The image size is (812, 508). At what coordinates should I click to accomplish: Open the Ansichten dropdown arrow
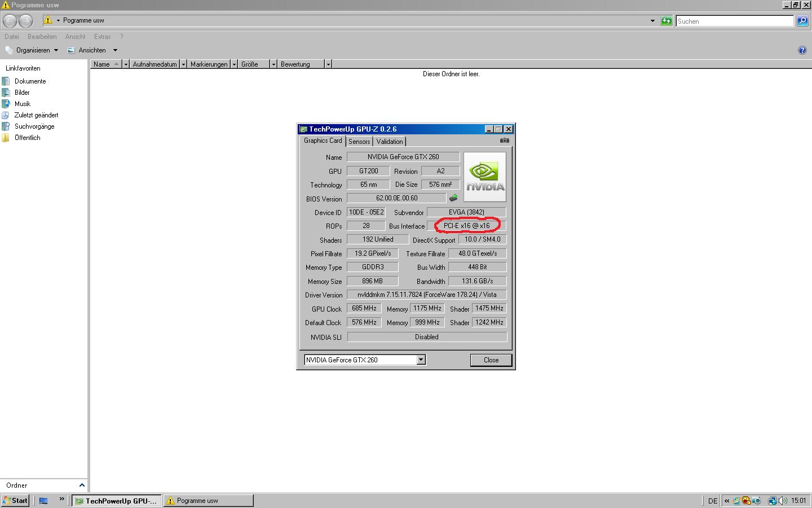[x=115, y=50]
